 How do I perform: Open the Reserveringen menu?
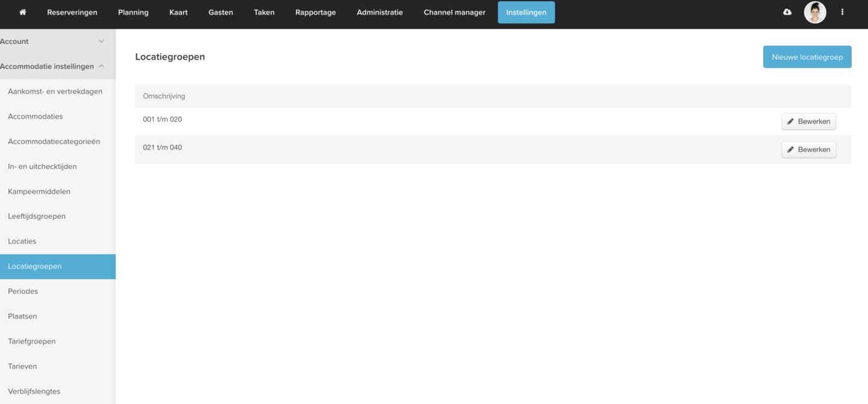point(72,13)
